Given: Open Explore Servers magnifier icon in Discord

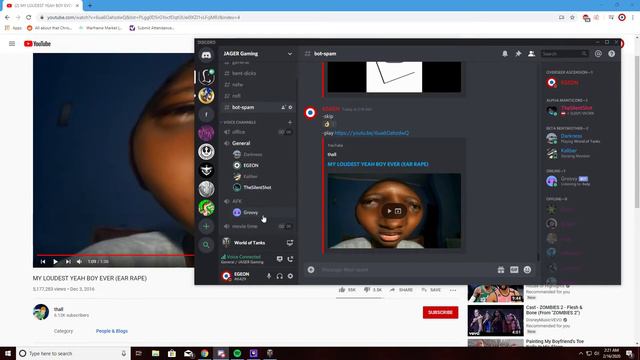Looking at the screenshot, I should [206, 245].
